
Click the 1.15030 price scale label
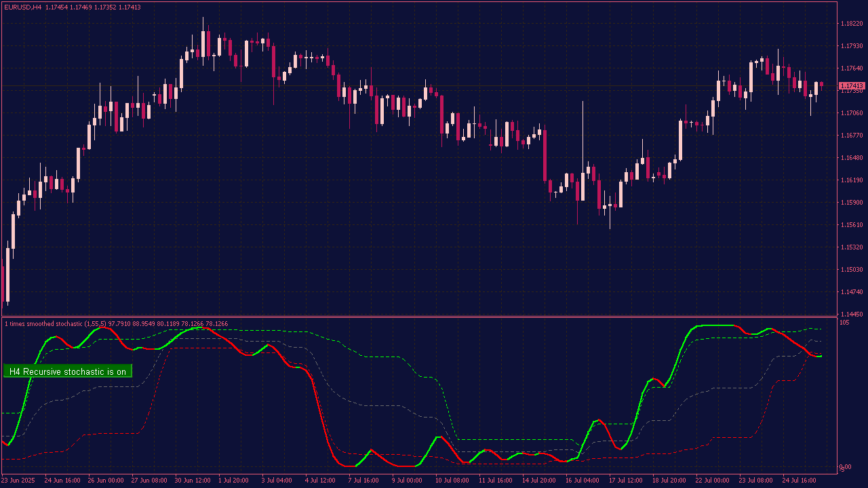851,270
